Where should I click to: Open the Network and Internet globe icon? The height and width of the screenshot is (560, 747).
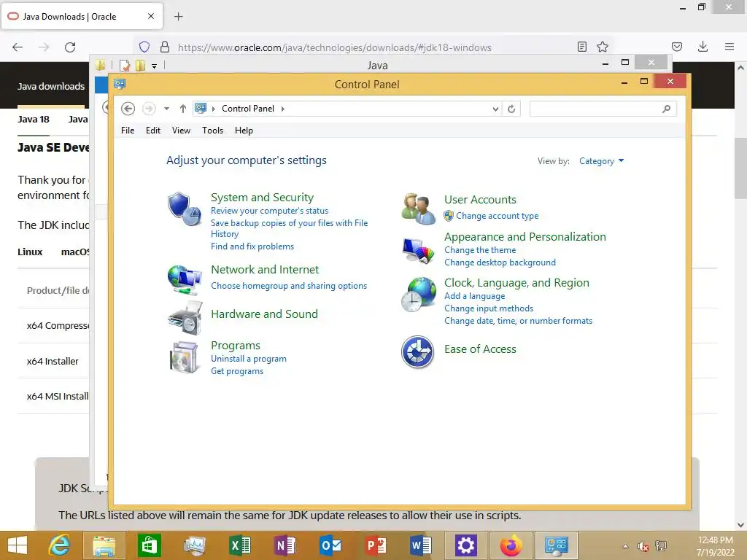pyautogui.click(x=185, y=279)
